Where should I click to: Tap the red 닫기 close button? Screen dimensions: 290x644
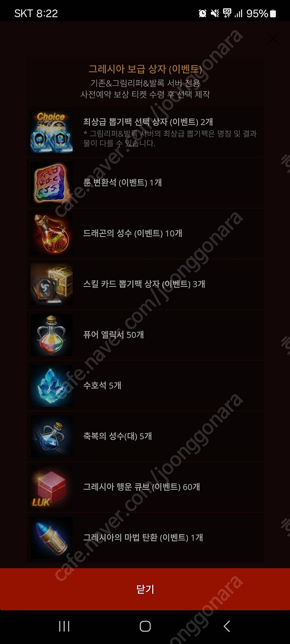coord(145,589)
